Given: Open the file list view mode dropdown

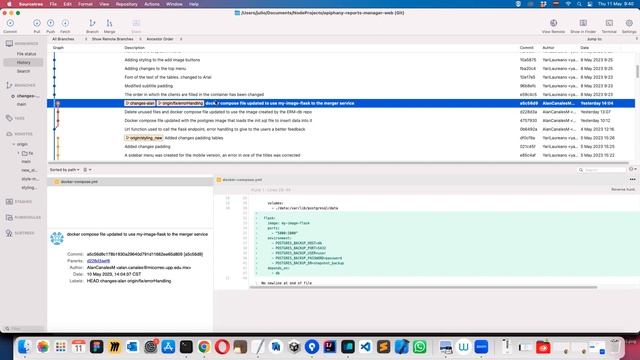Looking at the screenshot, I should click(x=87, y=170).
